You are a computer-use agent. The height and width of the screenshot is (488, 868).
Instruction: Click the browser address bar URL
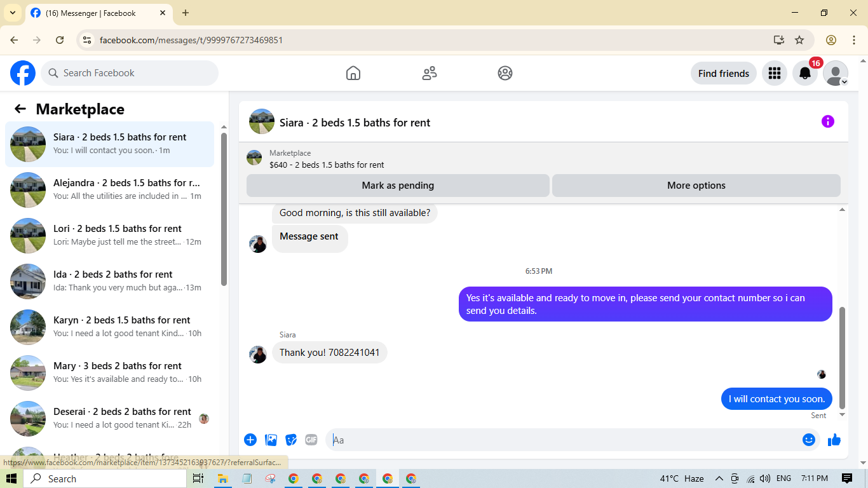[191, 40]
